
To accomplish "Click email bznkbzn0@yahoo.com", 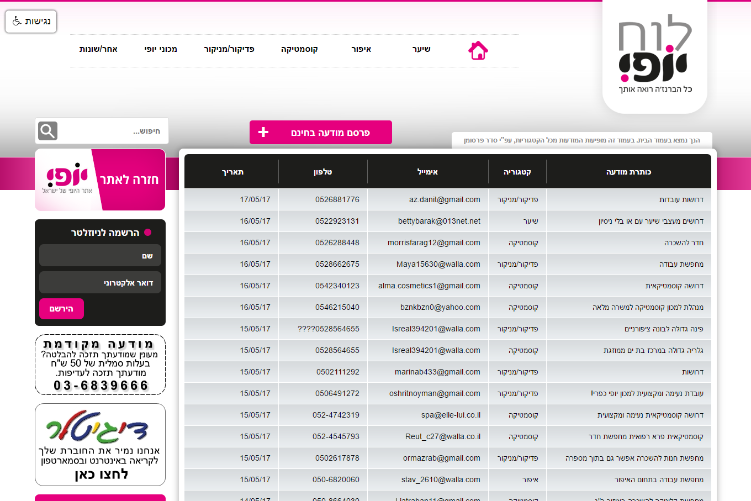I will [x=441, y=307].
